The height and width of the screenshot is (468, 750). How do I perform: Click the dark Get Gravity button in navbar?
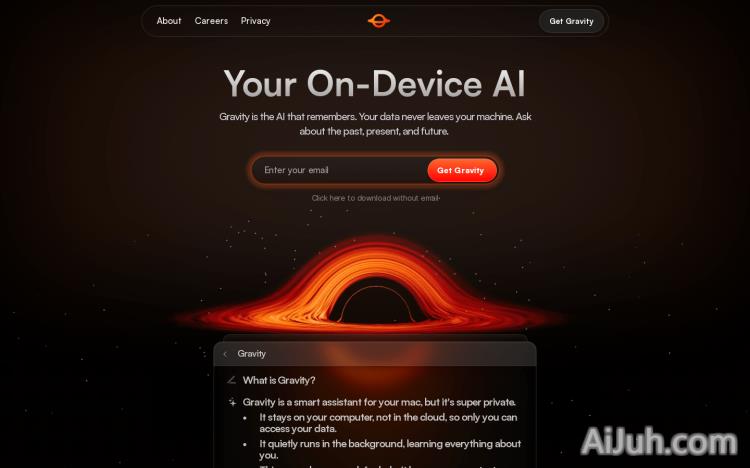point(571,21)
